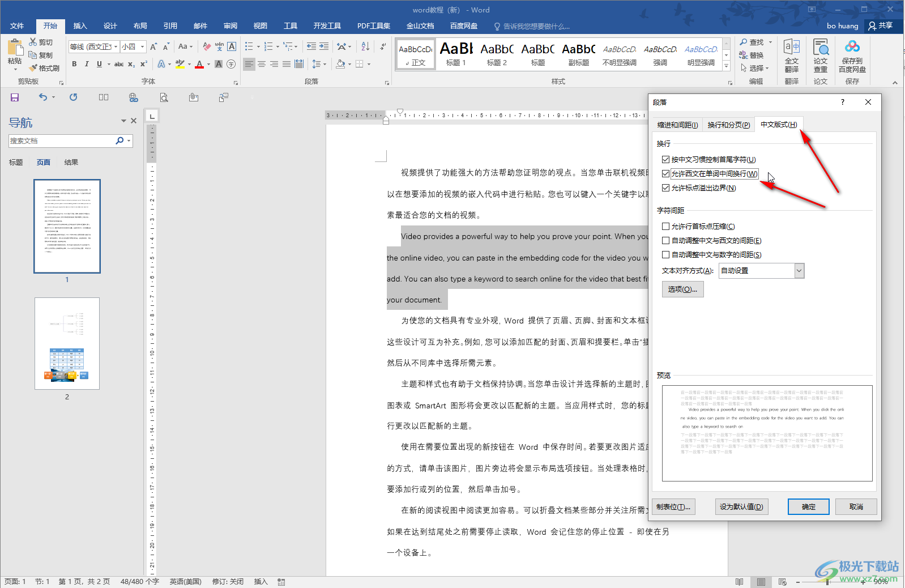Apply superscript formatting
Image resolution: width=905 pixels, height=588 pixels.
coord(144,64)
